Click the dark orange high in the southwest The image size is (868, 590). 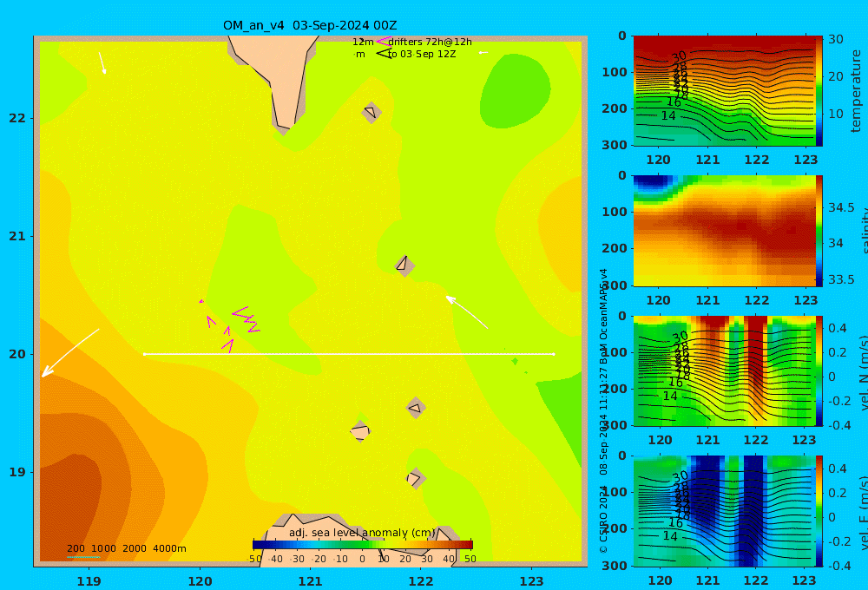pyautogui.click(x=71, y=507)
